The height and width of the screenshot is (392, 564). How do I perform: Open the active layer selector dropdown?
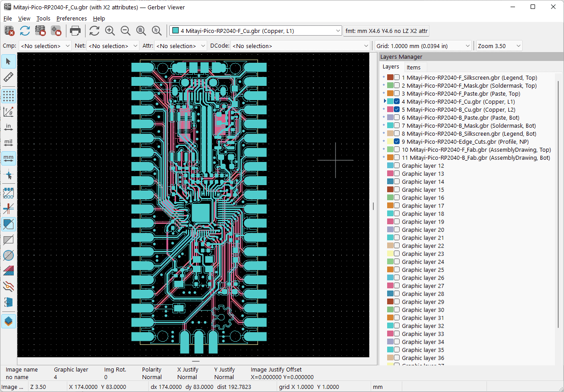tap(256, 31)
